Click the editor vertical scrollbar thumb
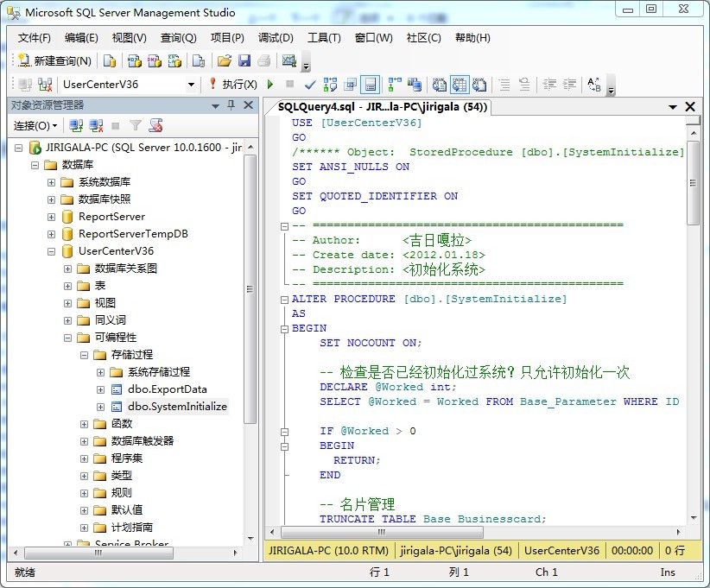The height and width of the screenshot is (588, 710). pyautogui.click(x=694, y=183)
